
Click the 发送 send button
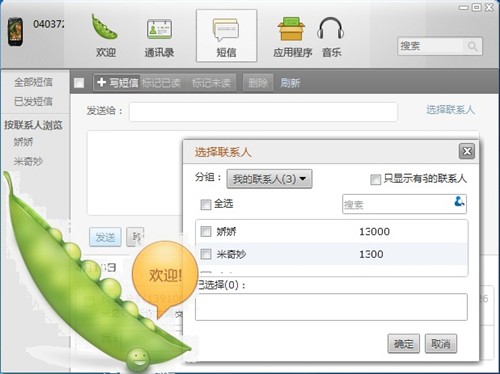pos(105,237)
